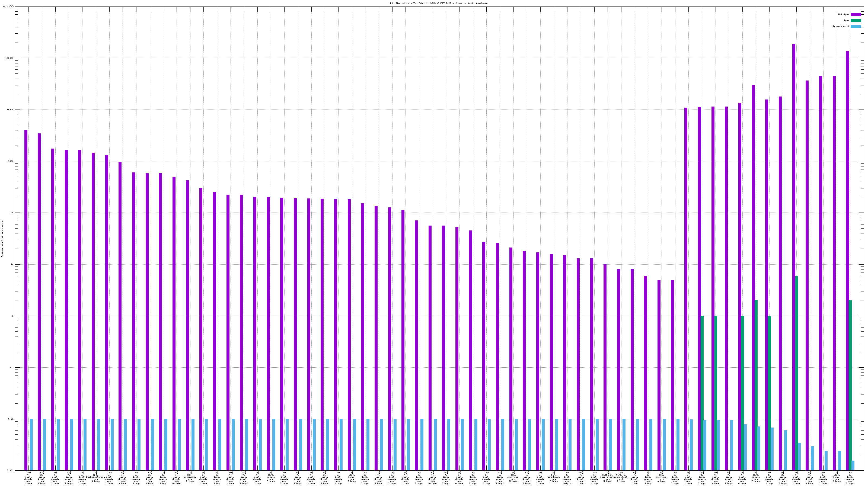
Task: Click the shortest light blue score bar
Action: point(853,465)
